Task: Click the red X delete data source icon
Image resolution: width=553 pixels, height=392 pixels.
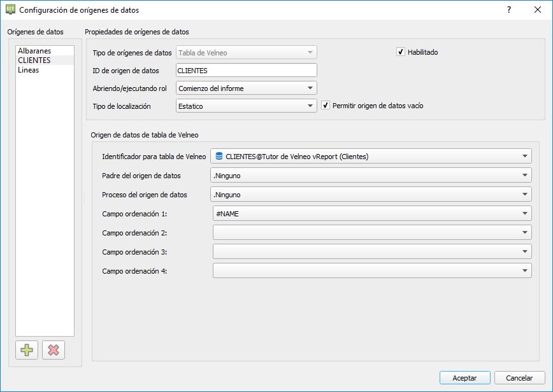Action: click(x=54, y=350)
